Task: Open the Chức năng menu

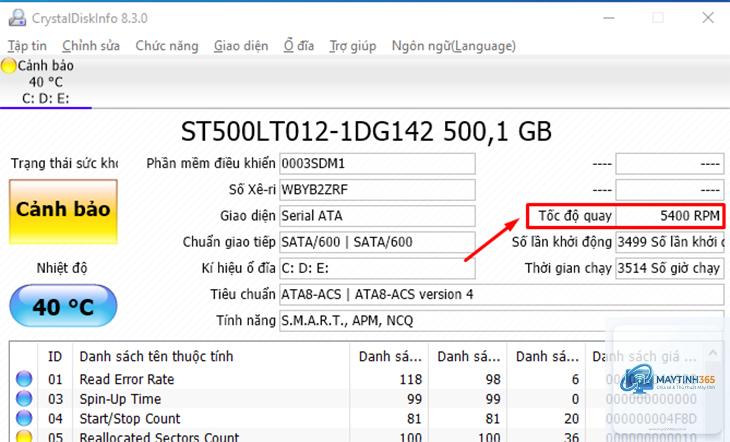Action: pos(167,46)
